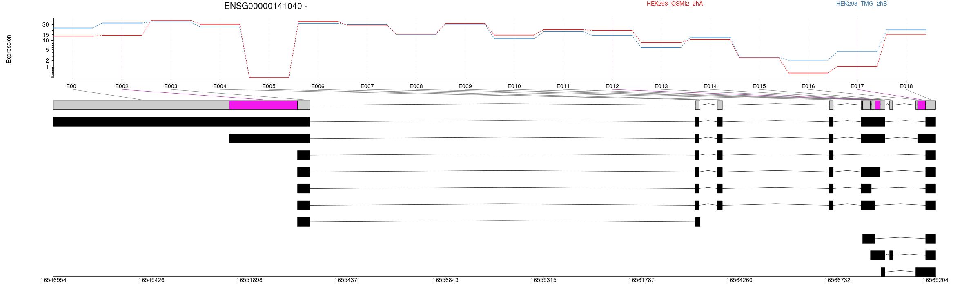The image size is (980, 286).
Task: Click genomic coordinate 16546954
Action: [x=53, y=280]
